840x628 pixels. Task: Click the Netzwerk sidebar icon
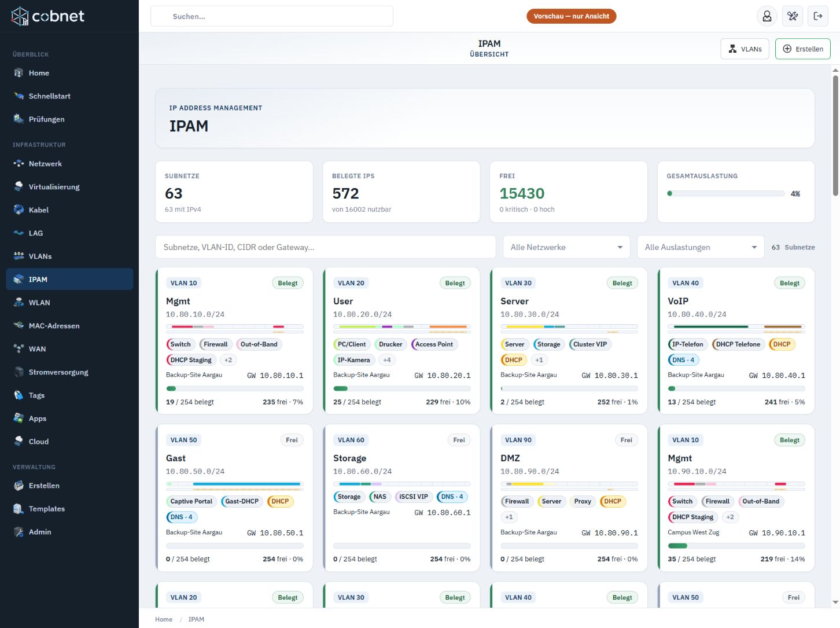pos(19,164)
